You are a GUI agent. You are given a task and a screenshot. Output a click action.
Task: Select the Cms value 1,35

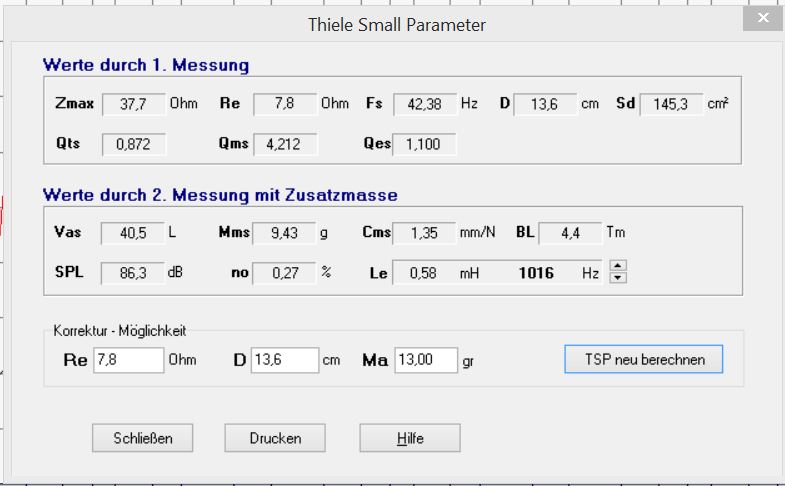coord(424,233)
